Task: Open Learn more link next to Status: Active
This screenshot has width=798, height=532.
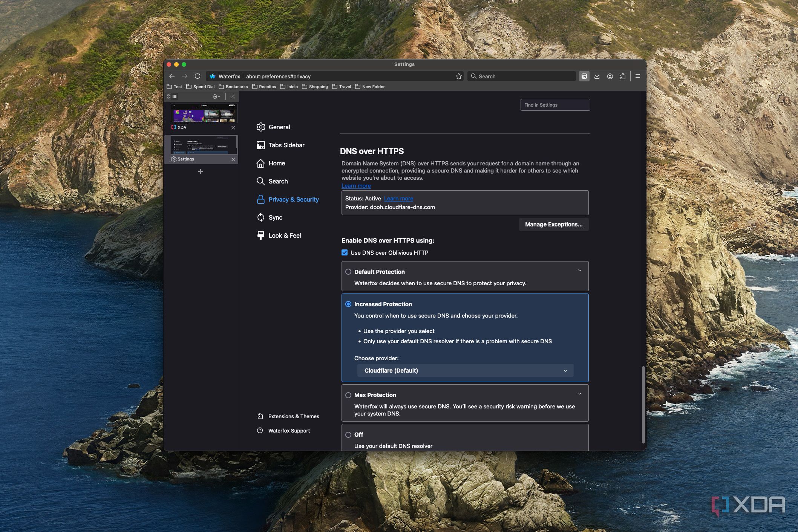Action: (x=398, y=199)
